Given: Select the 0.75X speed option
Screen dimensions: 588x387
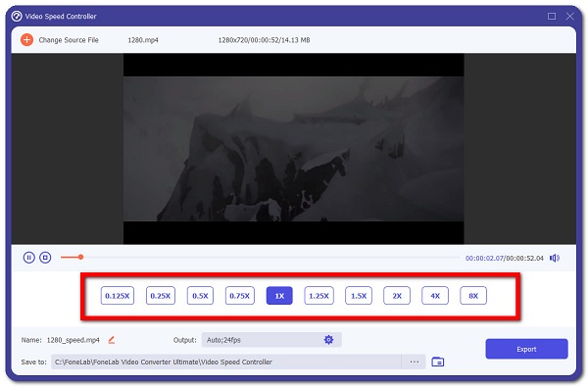Looking at the screenshot, I should pyautogui.click(x=240, y=296).
